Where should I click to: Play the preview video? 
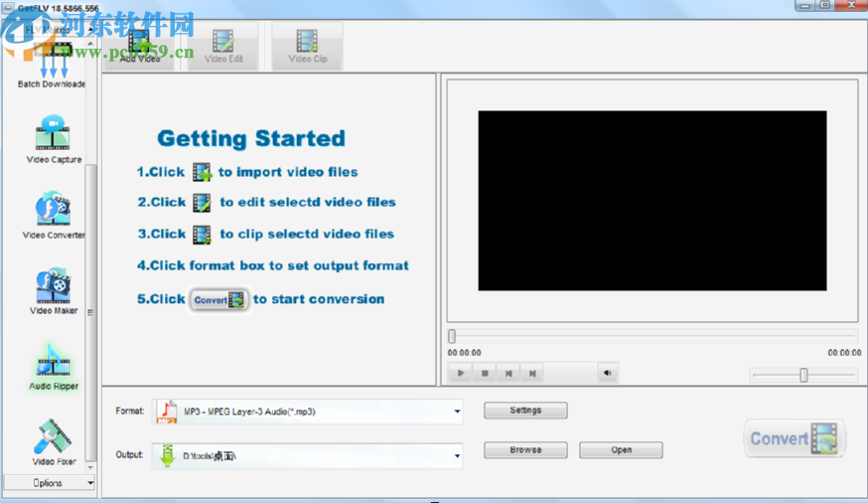point(461,374)
